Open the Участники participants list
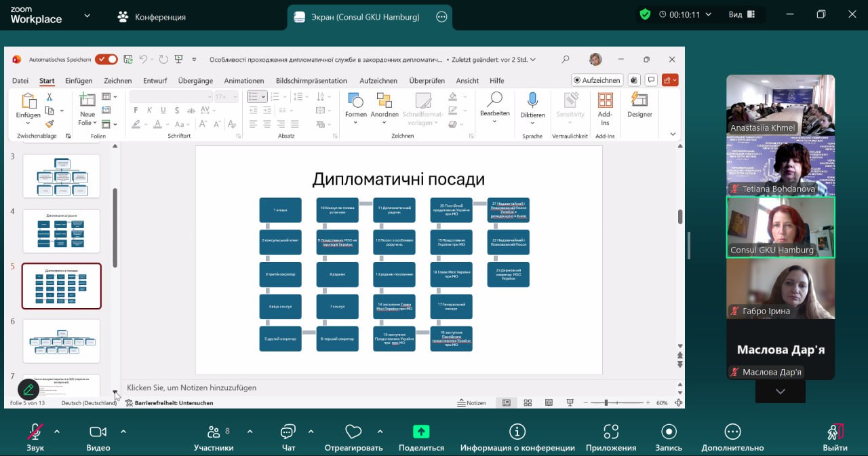The image size is (868, 456). coord(214,432)
